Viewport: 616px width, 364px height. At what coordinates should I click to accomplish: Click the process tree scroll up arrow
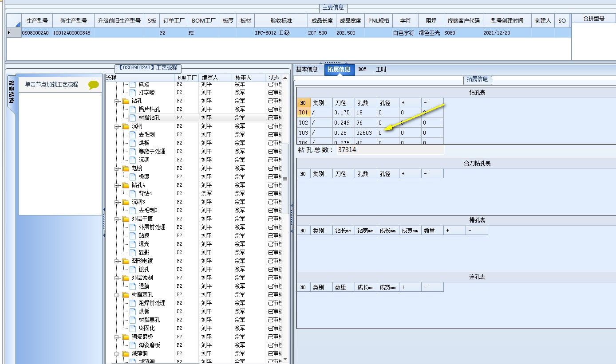tap(285, 78)
